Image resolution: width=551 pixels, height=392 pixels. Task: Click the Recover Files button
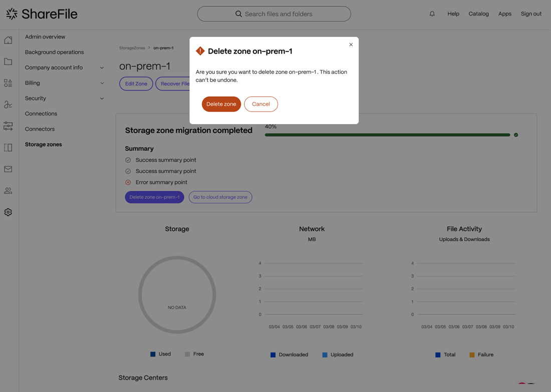click(x=173, y=84)
